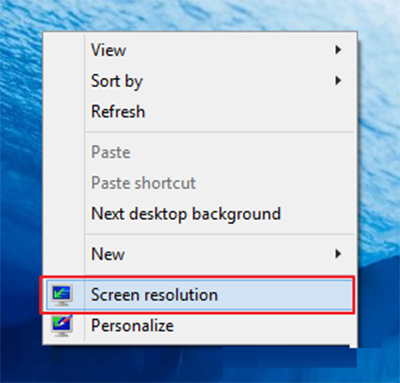Click the Personalize monitor-with-brush icon

(x=62, y=325)
